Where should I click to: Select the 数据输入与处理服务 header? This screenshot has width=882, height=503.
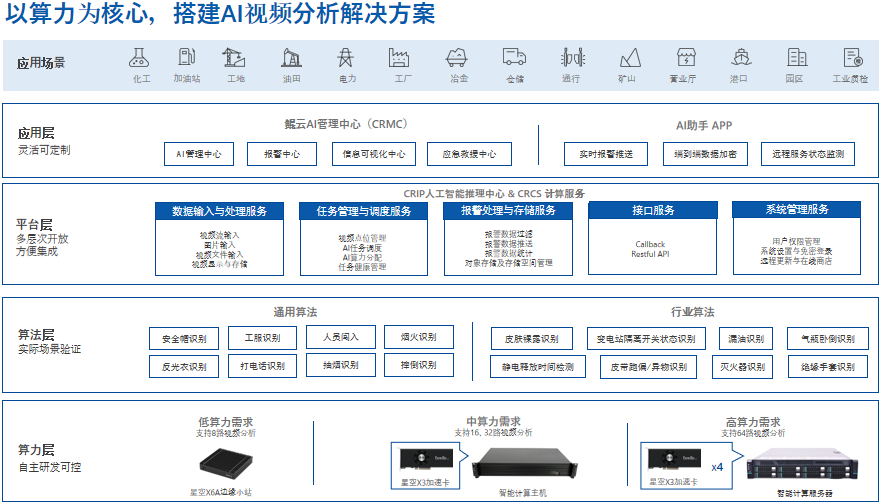[x=220, y=211]
